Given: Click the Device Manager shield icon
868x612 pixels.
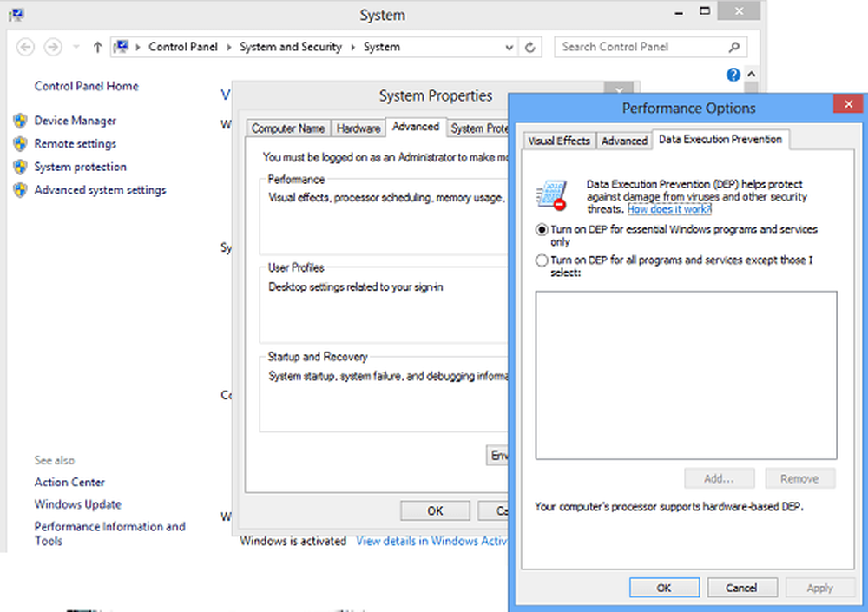Looking at the screenshot, I should (x=21, y=121).
